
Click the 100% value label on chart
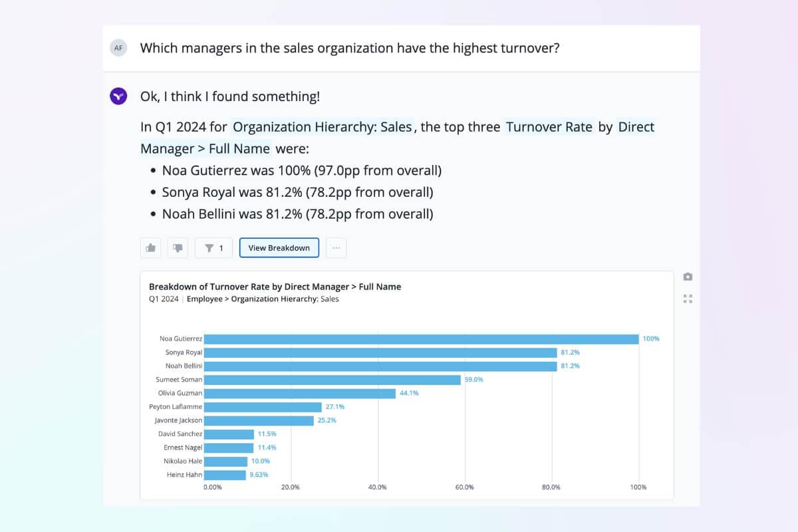click(x=651, y=339)
